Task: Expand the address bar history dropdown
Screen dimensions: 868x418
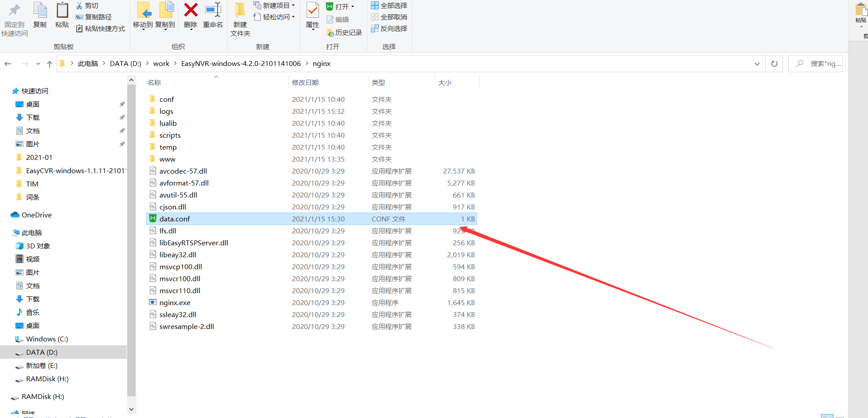Action: 757,64
